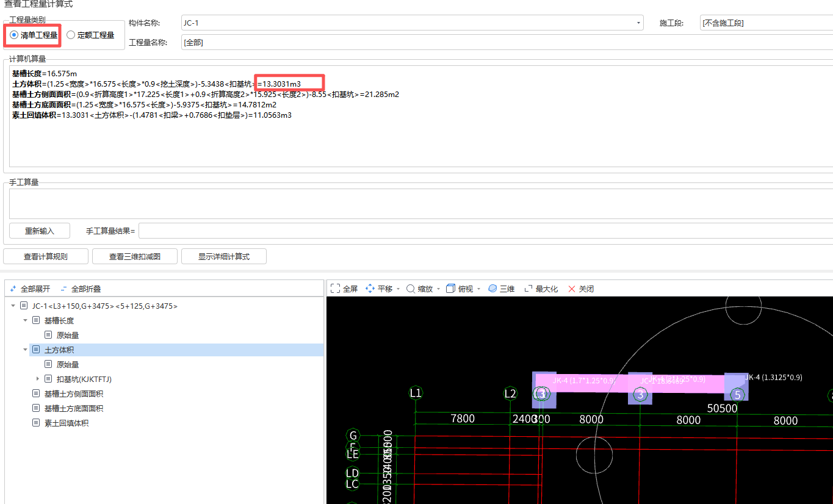The height and width of the screenshot is (504, 833).
Task: Click the 基槽土方侧面面积 formula line
Action: (x=206, y=95)
